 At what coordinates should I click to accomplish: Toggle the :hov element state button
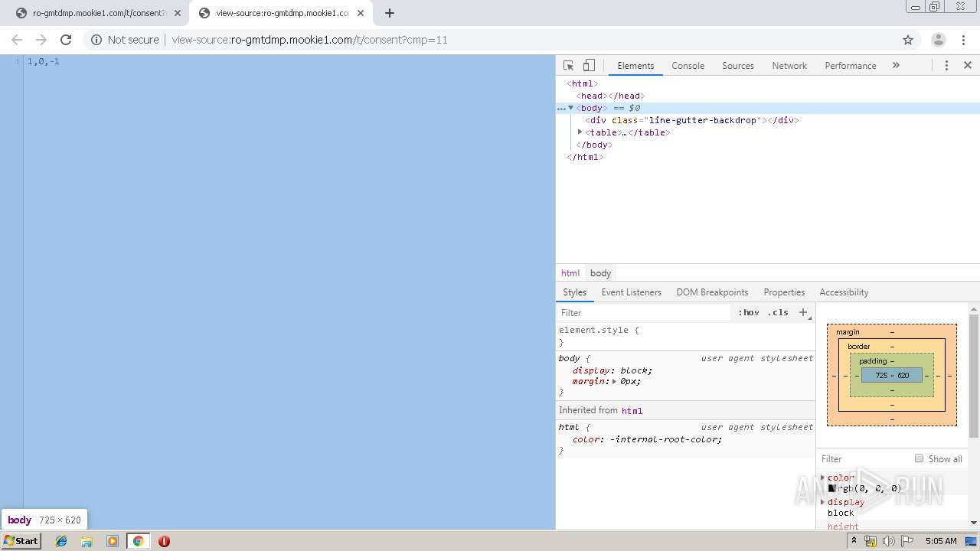click(749, 312)
